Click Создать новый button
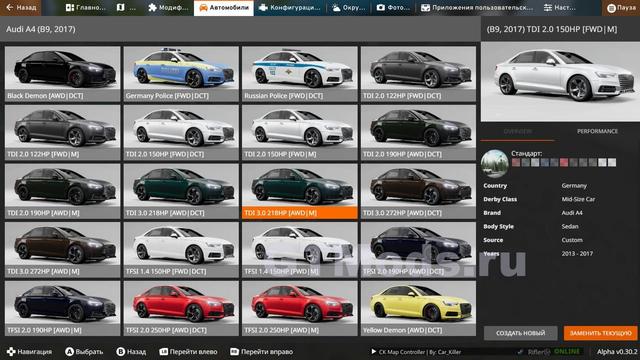 [x=520, y=333]
